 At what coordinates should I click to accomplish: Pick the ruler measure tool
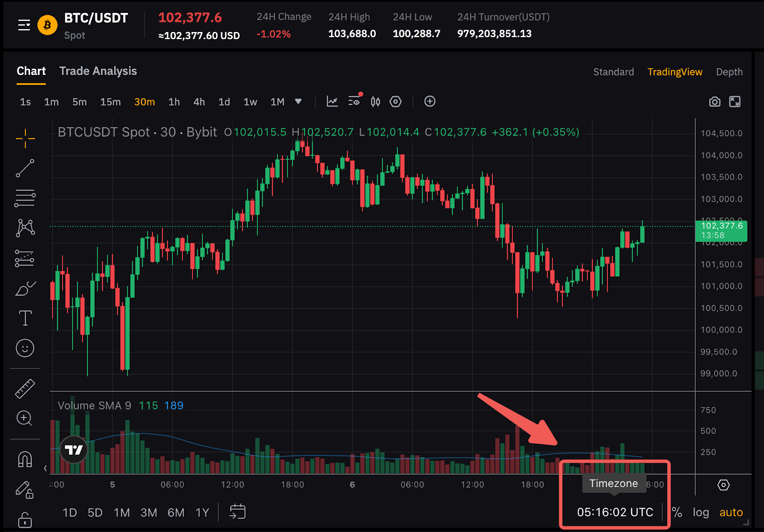pos(25,388)
